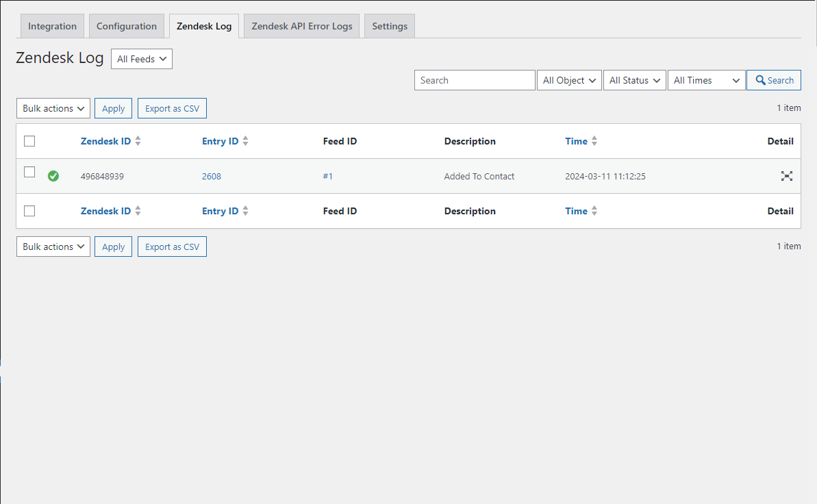The height and width of the screenshot is (504, 817).
Task: Click footer Detail column header
Action: (x=781, y=211)
